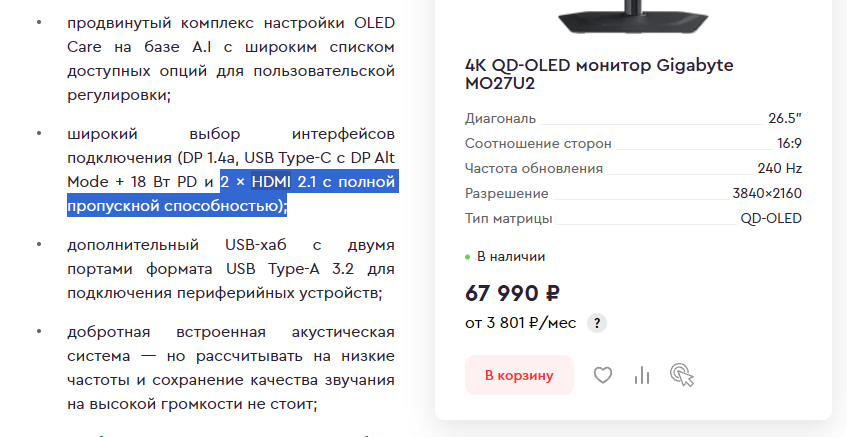Click the Тип матрицы QD-OLED row
This screenshot has height=437, width=847.
click(x=633, y=218)
